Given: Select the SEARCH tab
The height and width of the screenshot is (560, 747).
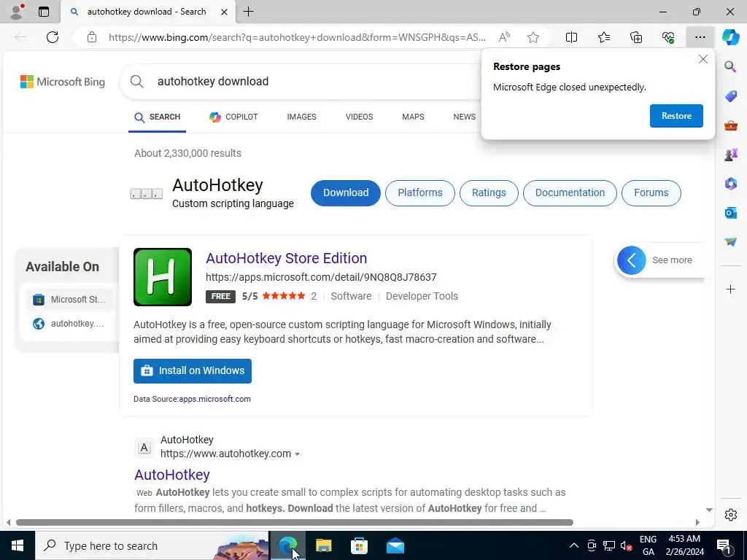Looking at the screenshot, I should 158,117.
